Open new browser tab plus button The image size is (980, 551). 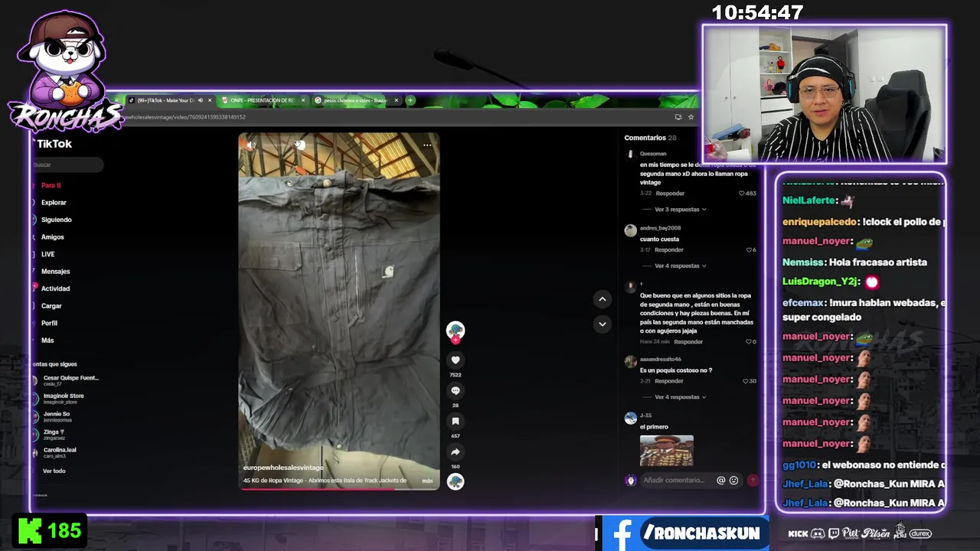(410, 100)
